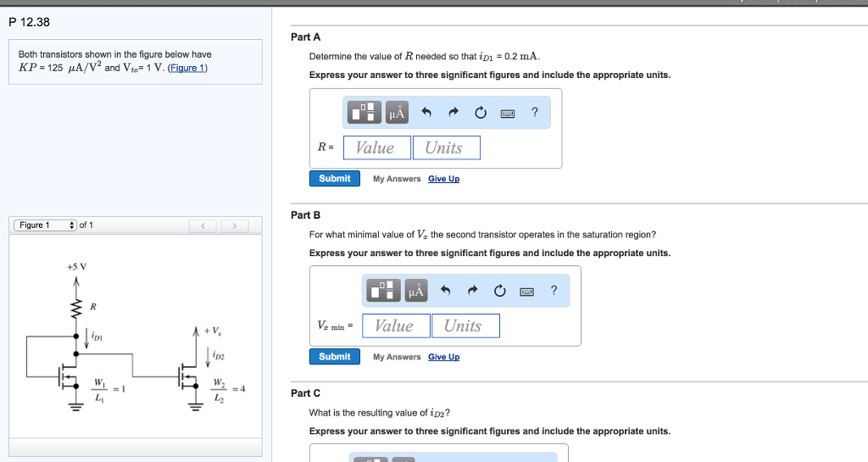Viewport: 868px width, 462px height.
Task: Open the Figure 1 link in problem text
Action: pos(187,68)
